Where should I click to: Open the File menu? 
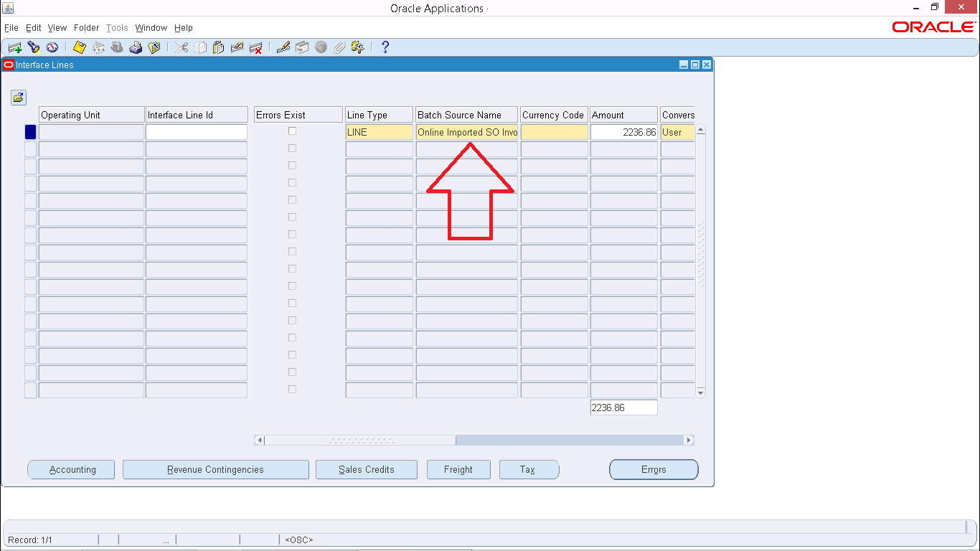click(11, 28)
